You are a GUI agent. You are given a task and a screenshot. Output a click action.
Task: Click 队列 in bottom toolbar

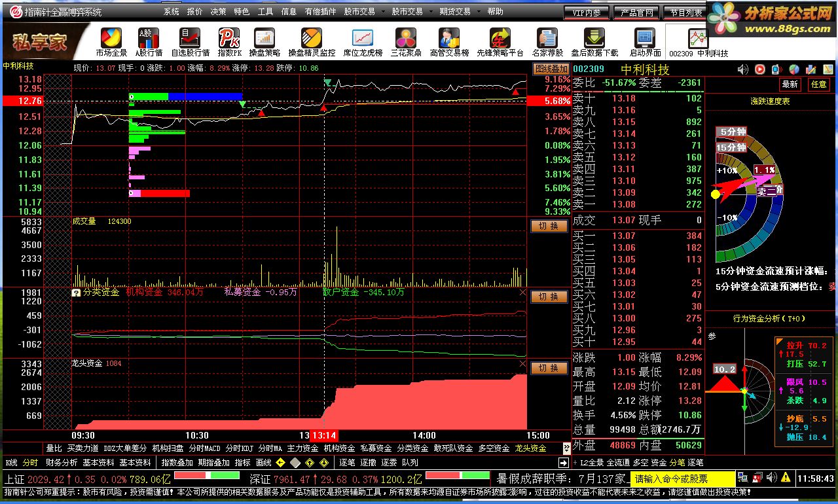coord(410,463)
